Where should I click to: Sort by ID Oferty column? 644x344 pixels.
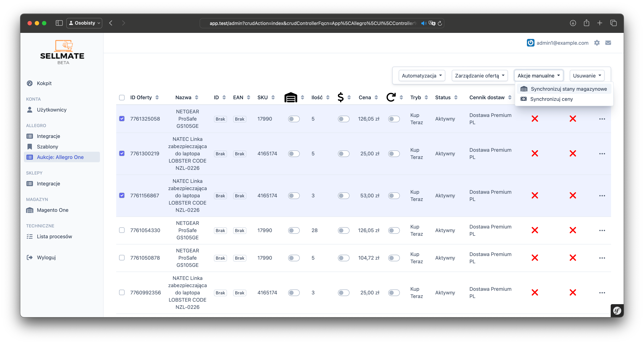click(144, 97)
